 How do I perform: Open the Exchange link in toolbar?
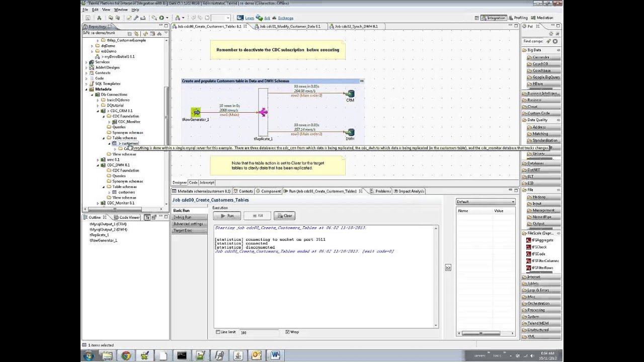285,18
